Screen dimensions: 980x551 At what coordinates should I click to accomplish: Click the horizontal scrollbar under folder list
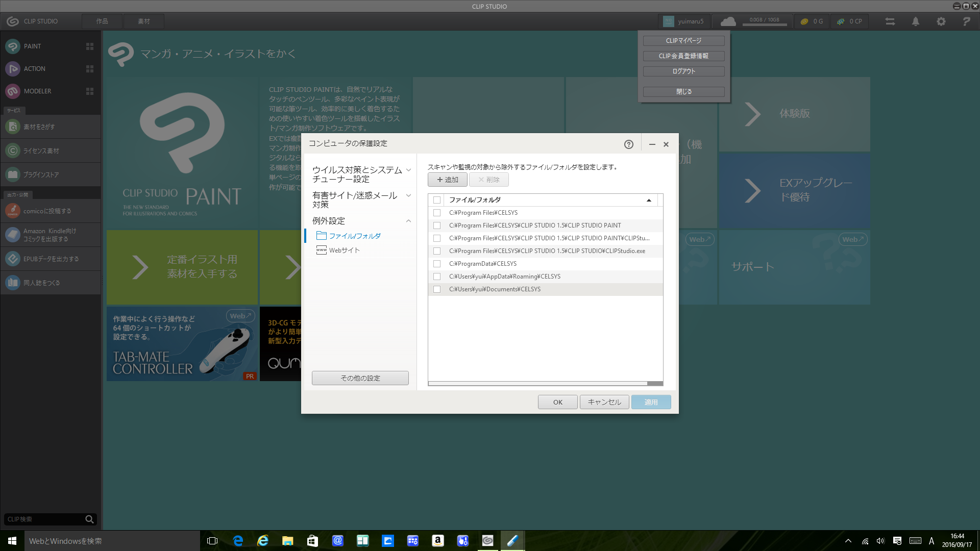(x=537, y=383)
